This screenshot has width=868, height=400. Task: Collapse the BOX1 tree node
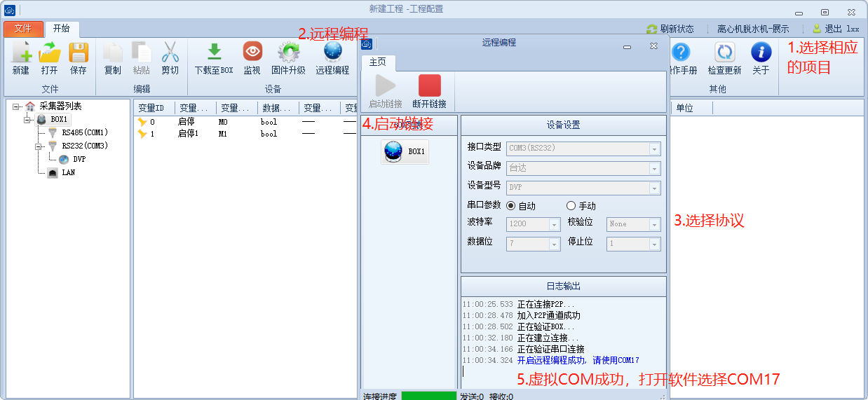pyautogui.click(x=28, y=120)
